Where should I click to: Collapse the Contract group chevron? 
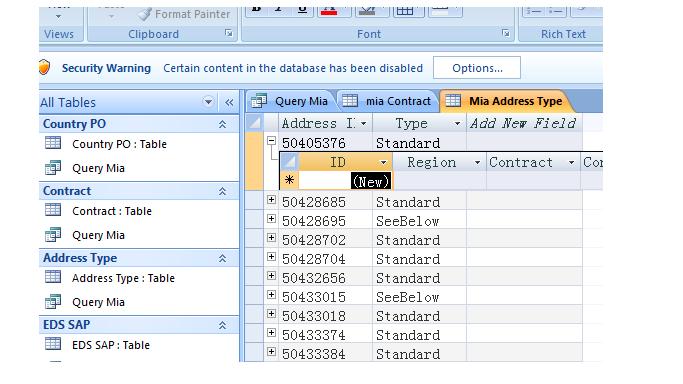222,192
